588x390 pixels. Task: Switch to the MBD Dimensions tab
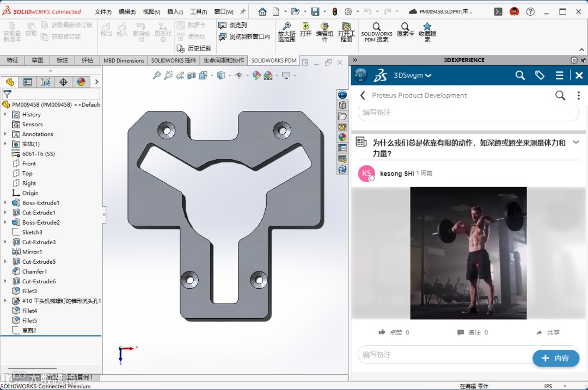click(124, 60)
